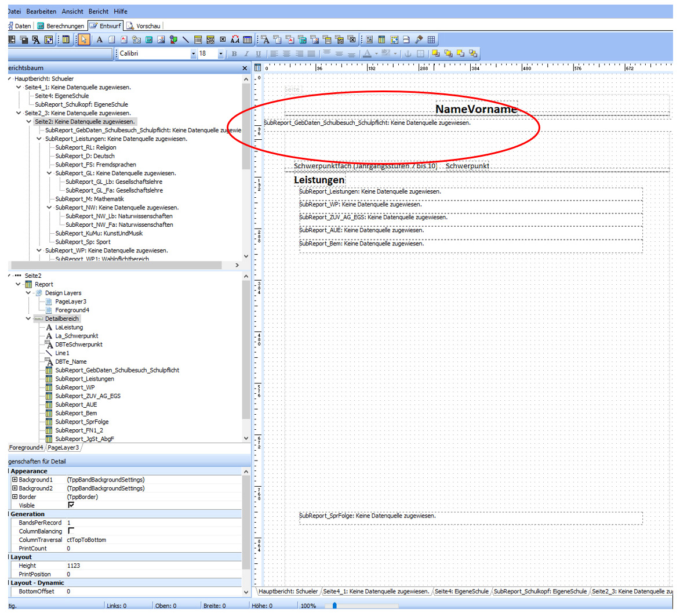This screenshot has height=616, width=680.
Task: Open the Ansicht menu
Action: (x=72, y=11)
